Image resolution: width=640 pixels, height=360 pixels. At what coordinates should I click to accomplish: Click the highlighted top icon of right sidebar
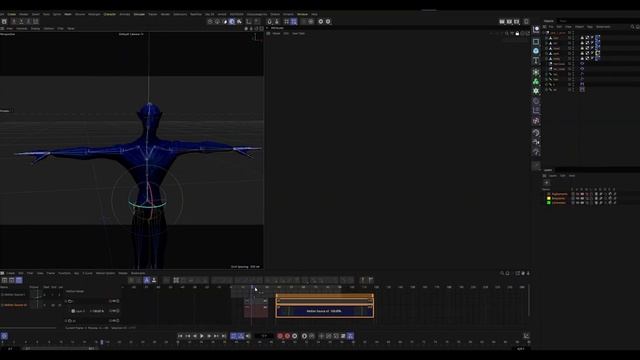(x=536, y=29)
